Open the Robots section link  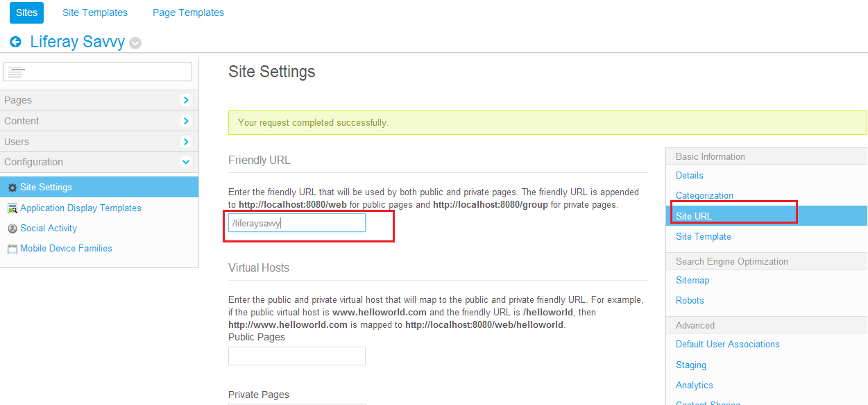tap(690, 300)
